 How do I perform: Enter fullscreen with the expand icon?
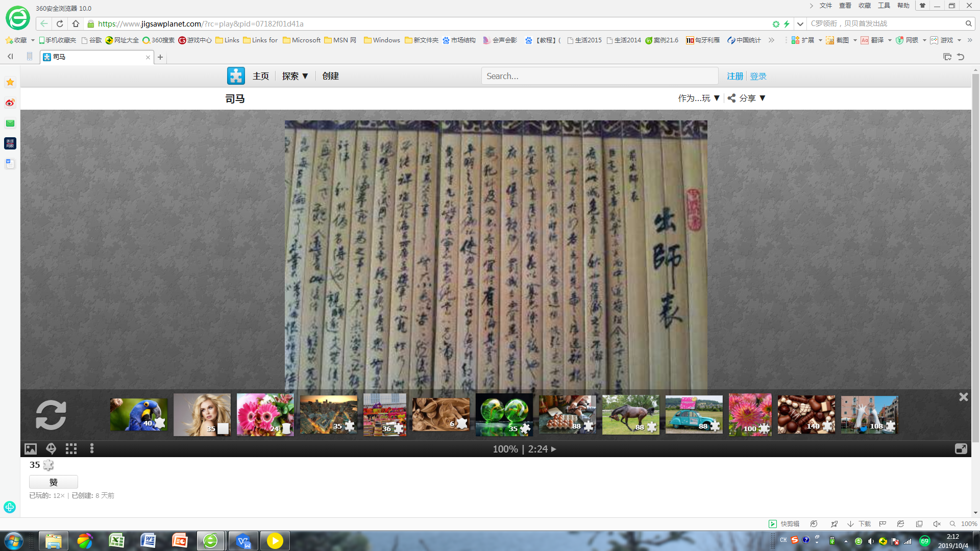961,449
